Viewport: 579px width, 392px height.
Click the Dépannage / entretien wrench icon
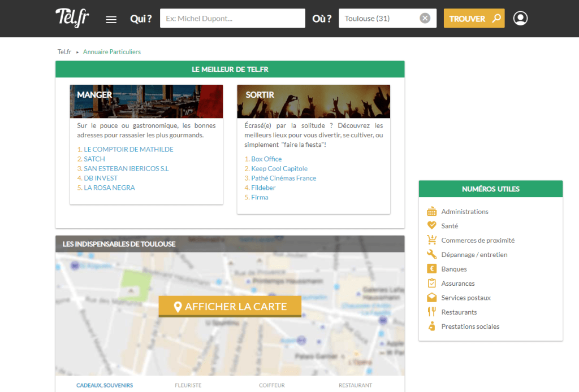click(432, 255)
